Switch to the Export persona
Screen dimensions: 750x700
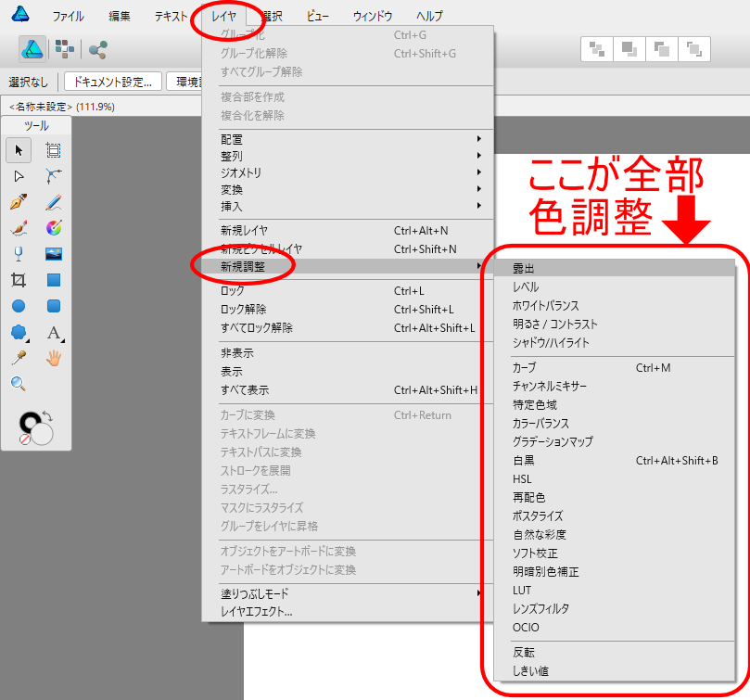point(97,48)
